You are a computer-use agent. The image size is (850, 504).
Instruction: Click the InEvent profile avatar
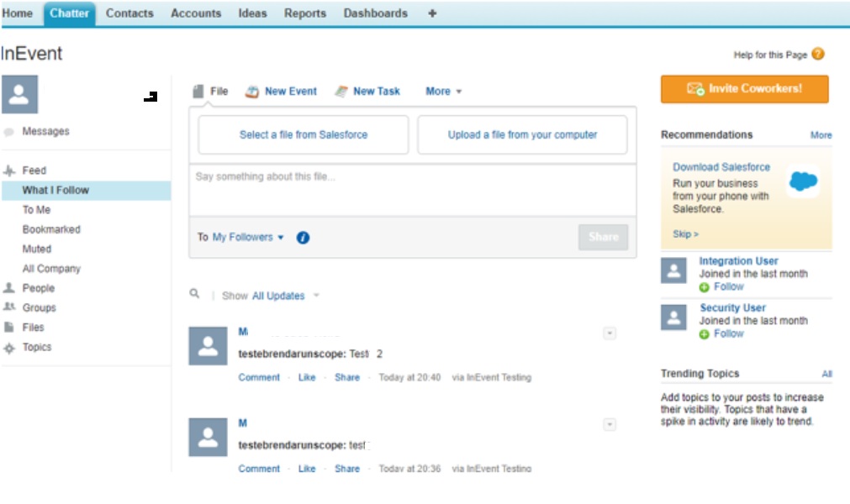click(19, 94)
